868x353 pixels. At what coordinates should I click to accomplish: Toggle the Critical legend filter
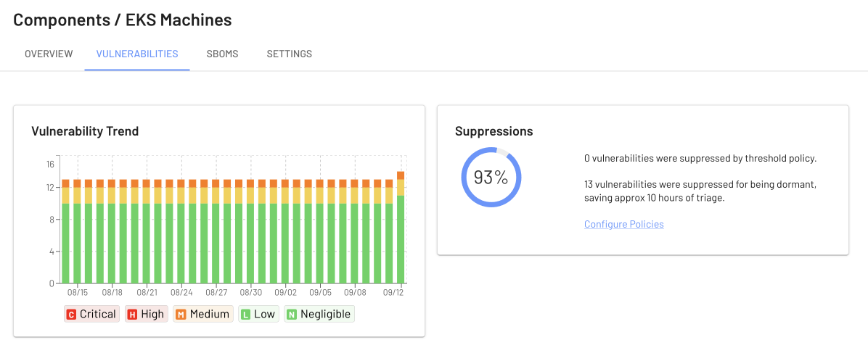(91, 315)
